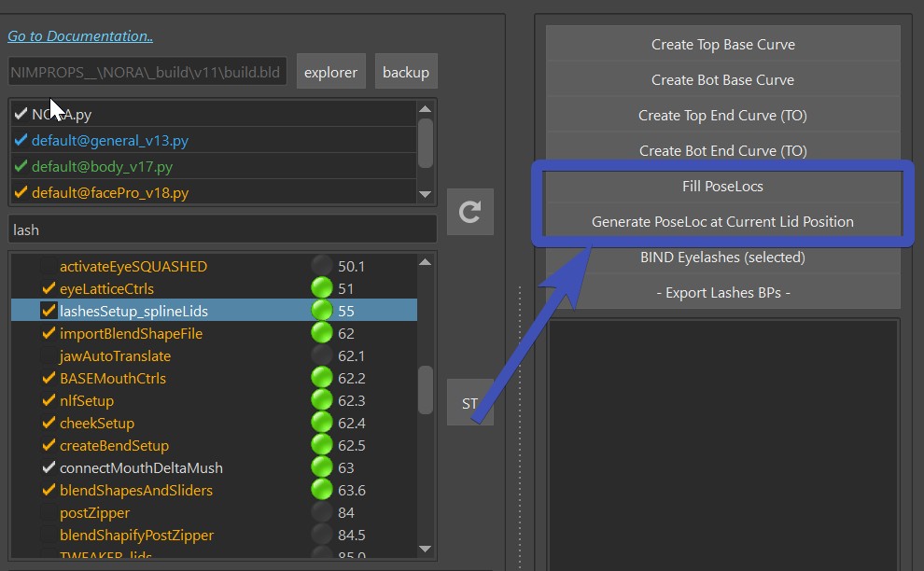The width and height of the screenshot is (924, 571).
Task: Click green status ball for importBlendShapeFile
Action: pos(322,333)
